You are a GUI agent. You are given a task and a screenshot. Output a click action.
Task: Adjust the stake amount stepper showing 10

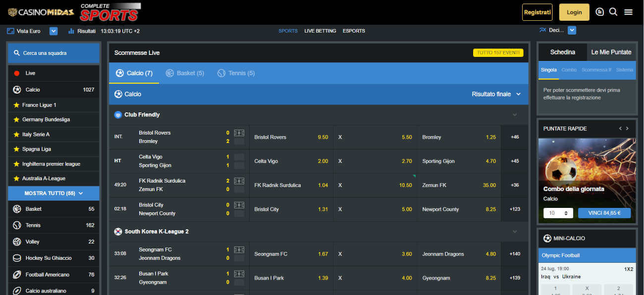(x=566, y=213)
